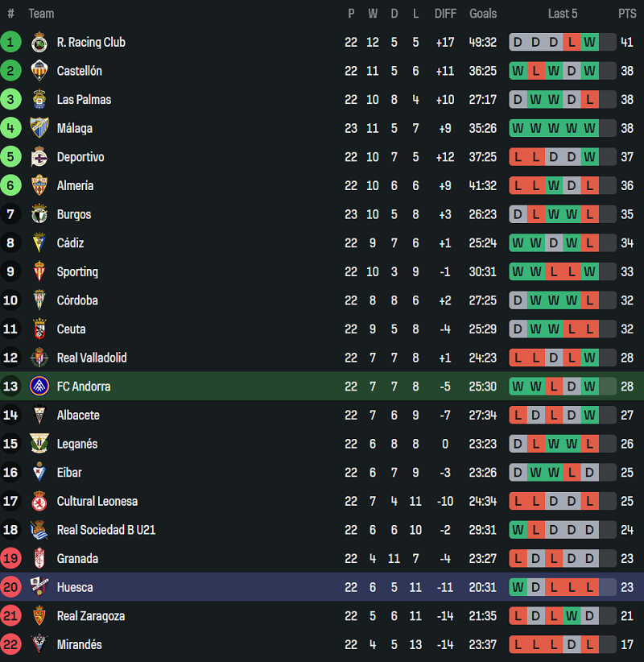Click Málaga's most recent win result box
The image size is (644, 662).
pyautogui.click(x=589, y=128)
